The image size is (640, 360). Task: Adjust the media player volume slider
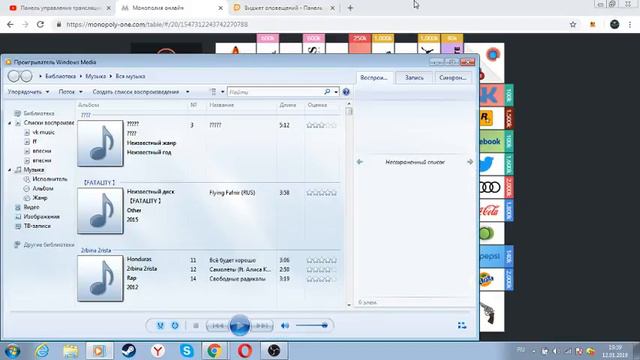coord(312,325)
